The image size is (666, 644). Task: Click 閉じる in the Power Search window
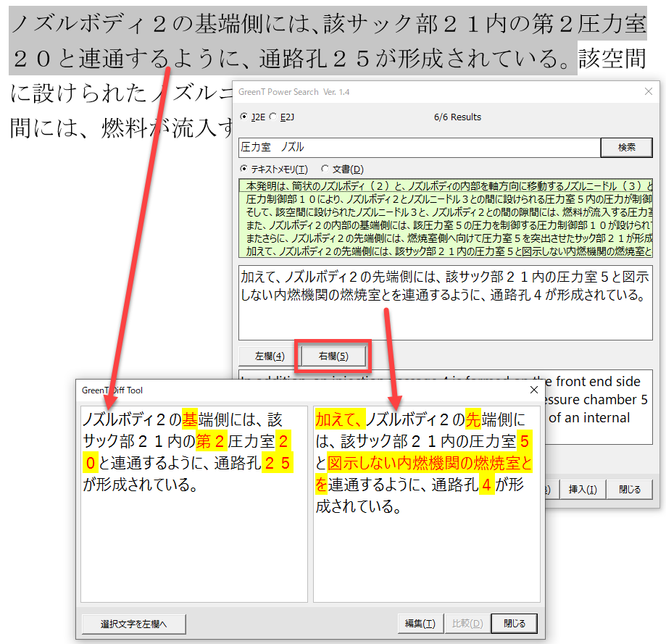click(629, 489)
